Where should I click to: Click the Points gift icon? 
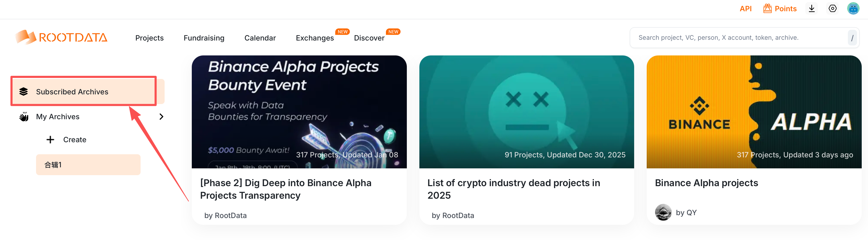point(767,9)
